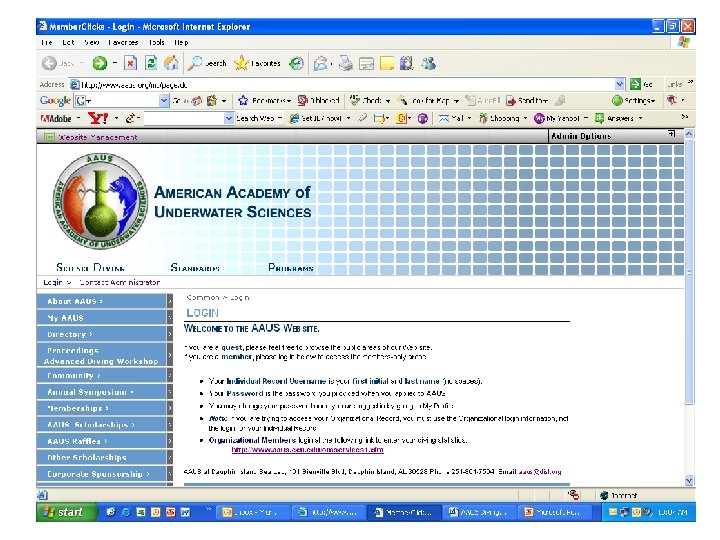Click the Research book icon

pyautogui.click(x=406, y=63)
